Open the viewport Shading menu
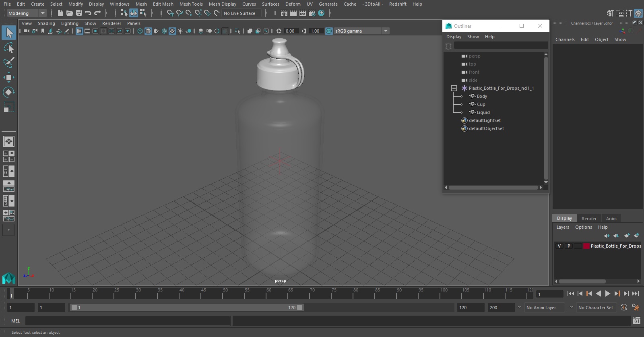 46,23
